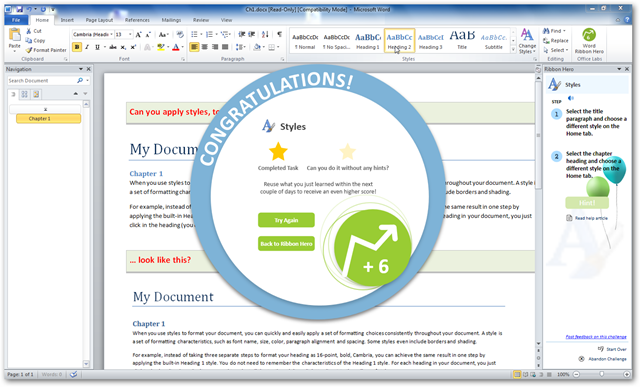Expand the Styles gallery More arrow

point(513,49)
